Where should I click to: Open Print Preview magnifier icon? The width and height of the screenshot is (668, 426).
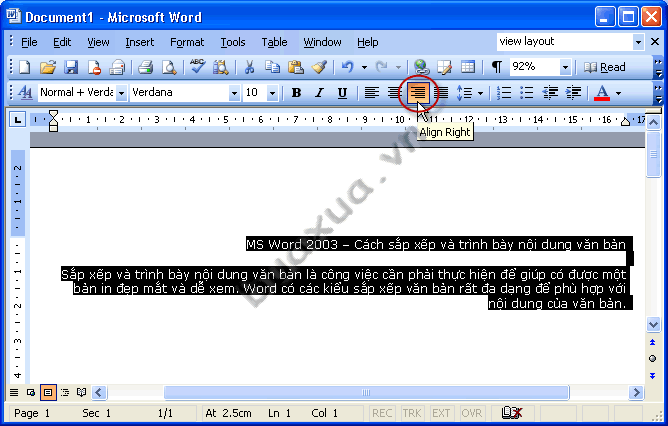(169, 67)
